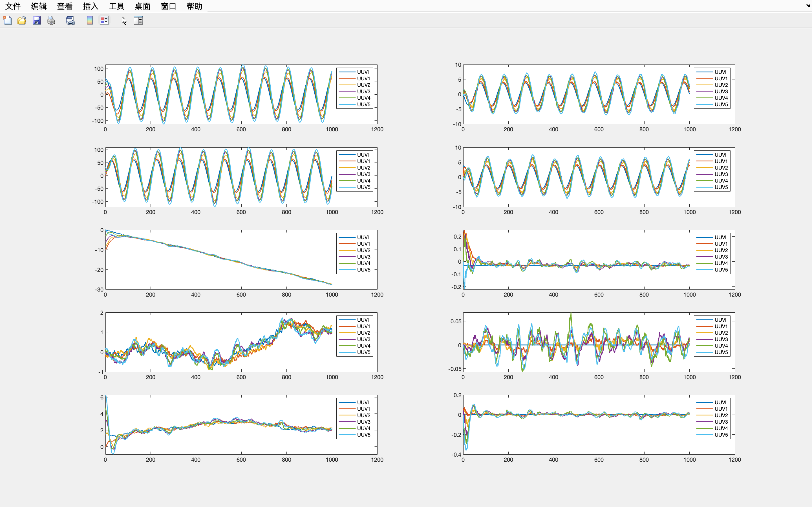
Task: Open the Property Inspector panel icon
Action: pyautogui.click(x=138, y=21)
